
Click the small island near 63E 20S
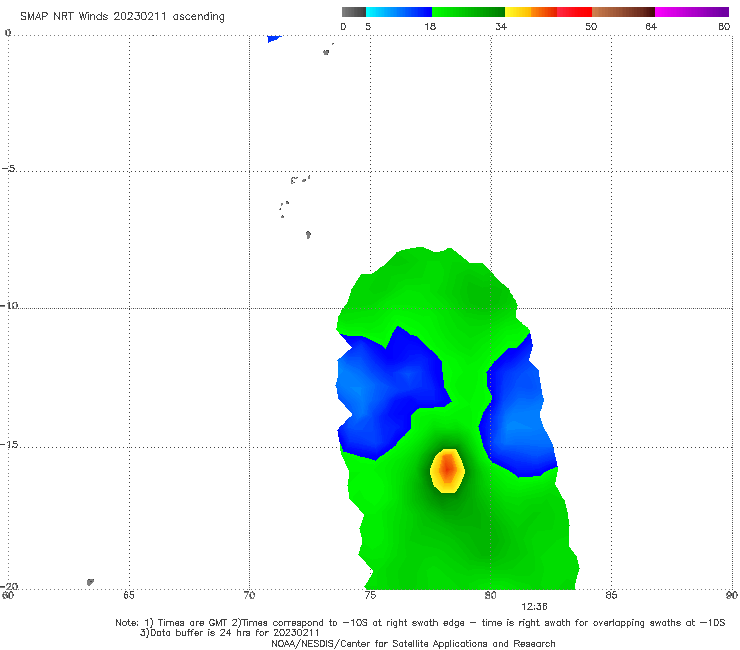pyautogui.click(x=90, y=582)
